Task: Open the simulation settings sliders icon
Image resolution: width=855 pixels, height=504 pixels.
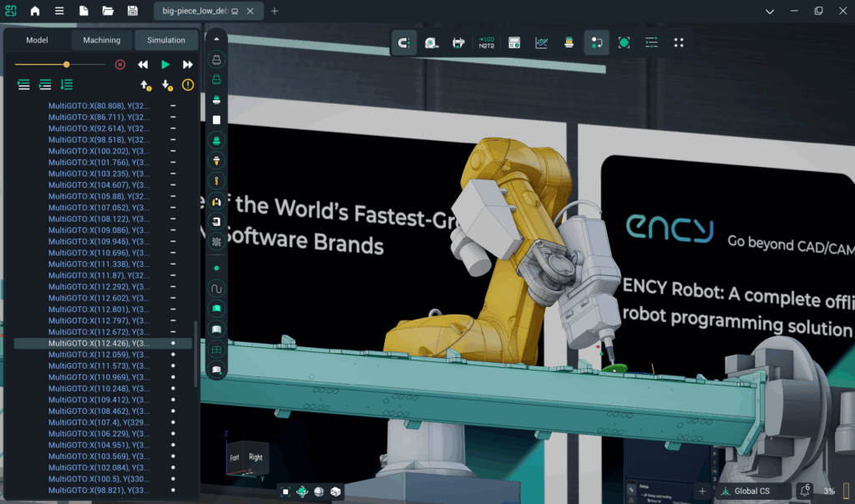Action: pos(651,43)
